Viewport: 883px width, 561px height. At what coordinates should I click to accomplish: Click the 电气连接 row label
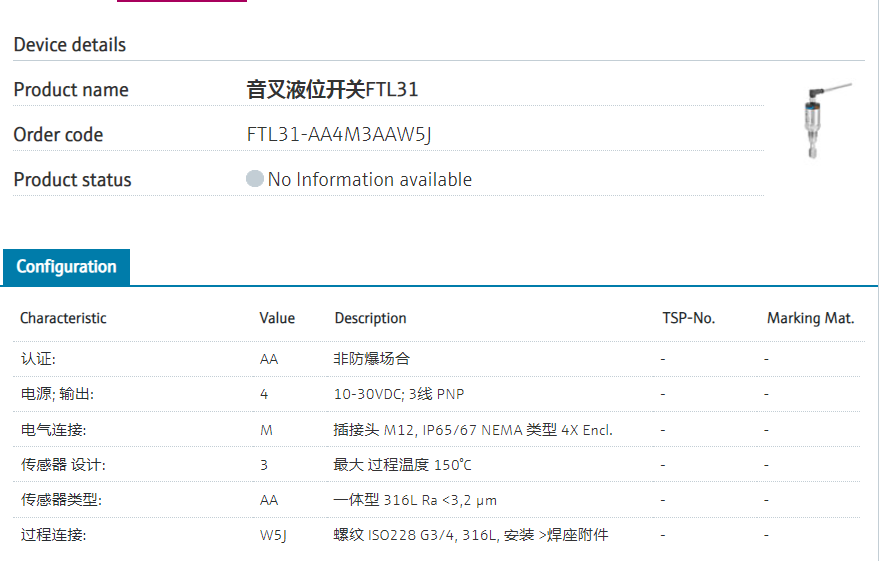(53, 430)
